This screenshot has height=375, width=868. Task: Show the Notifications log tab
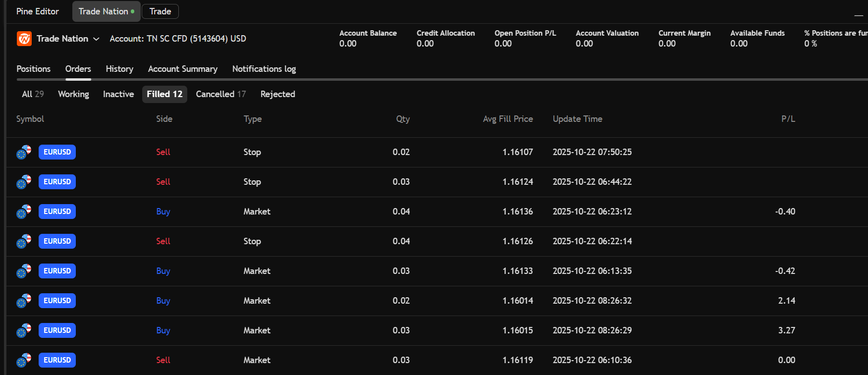264,69
